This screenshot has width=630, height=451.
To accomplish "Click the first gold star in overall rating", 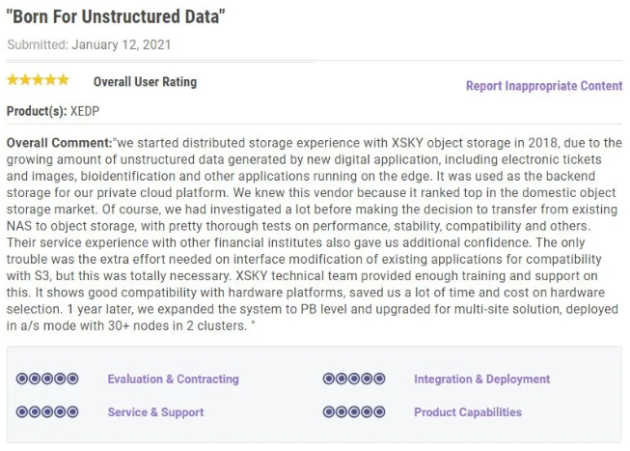I will click(13, 80).
